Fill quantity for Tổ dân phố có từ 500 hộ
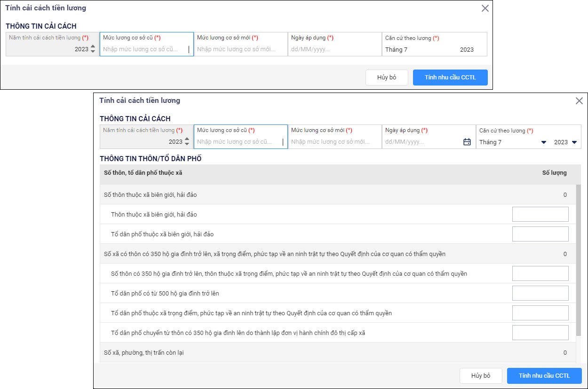 coord(540,293)
